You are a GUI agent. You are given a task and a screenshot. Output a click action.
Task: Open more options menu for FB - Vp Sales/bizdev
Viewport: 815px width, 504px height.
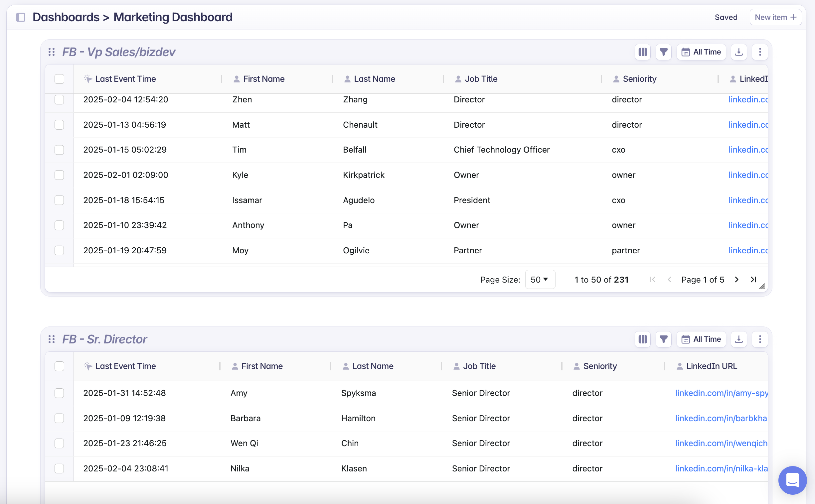coord(760,52)
